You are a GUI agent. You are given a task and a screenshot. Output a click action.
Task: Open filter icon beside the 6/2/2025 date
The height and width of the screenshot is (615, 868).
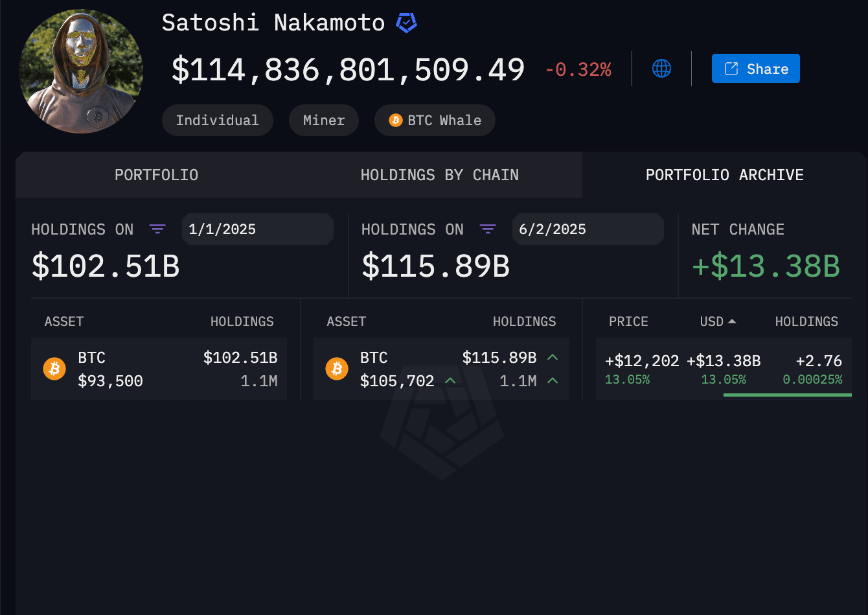tap(488, 229)
